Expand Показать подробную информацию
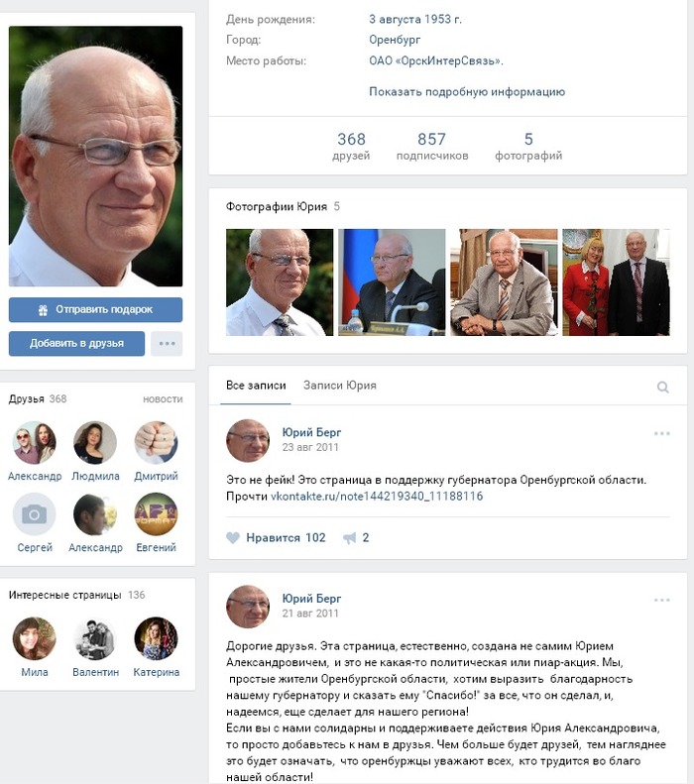Screen dimensions: 694x784 (x=467, y=91)
